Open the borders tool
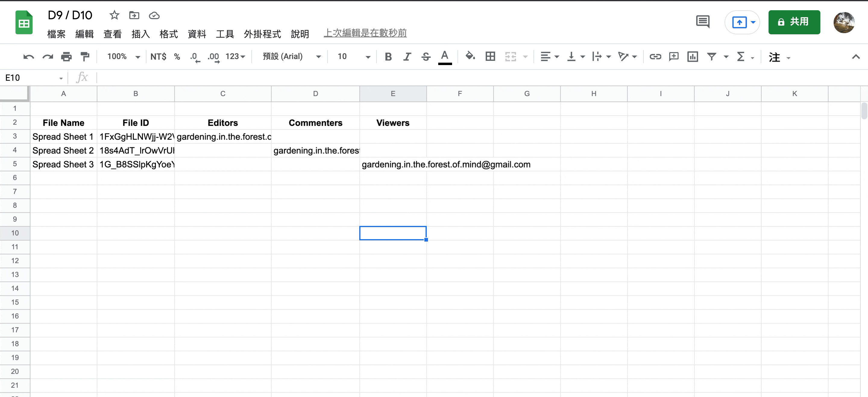This screenshot has height=397, width=868. (x=490, y=56)
